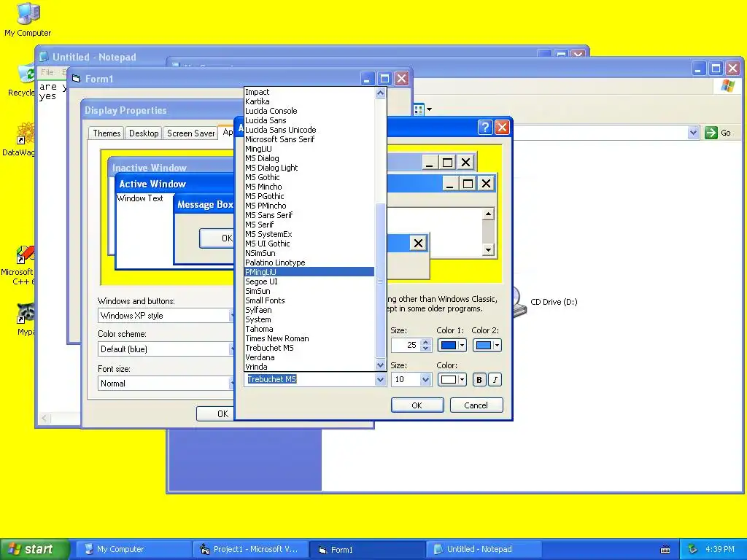Image resolution: width=747 pixels, height=560 pixels.
Task: Switch to Project1 - Microsoft V... taskbar button
Action: pos(251,550)
